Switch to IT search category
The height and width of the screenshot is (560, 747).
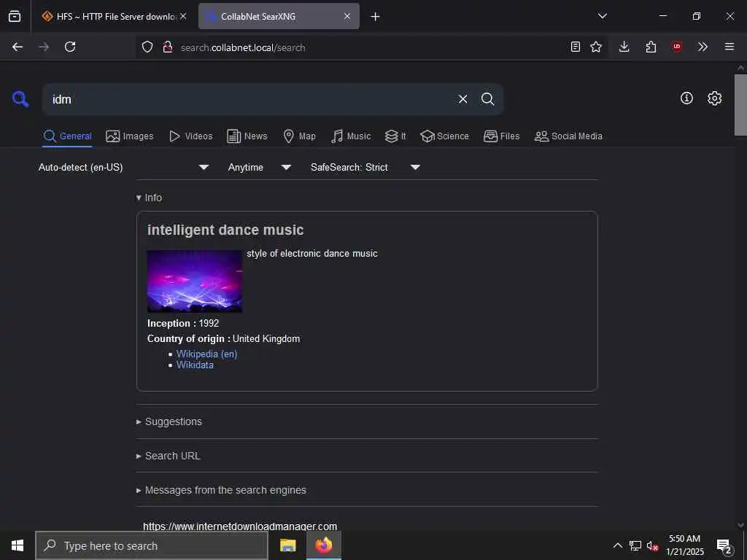[395, 136]
